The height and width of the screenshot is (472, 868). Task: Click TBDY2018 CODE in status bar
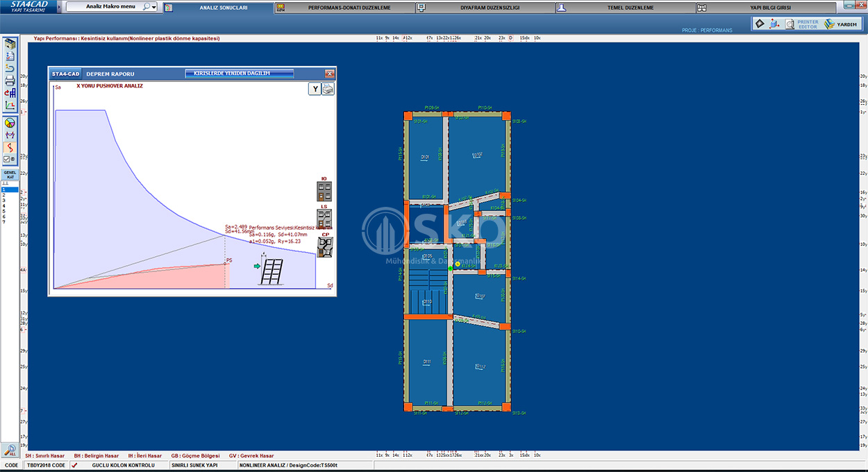(46, 465)
